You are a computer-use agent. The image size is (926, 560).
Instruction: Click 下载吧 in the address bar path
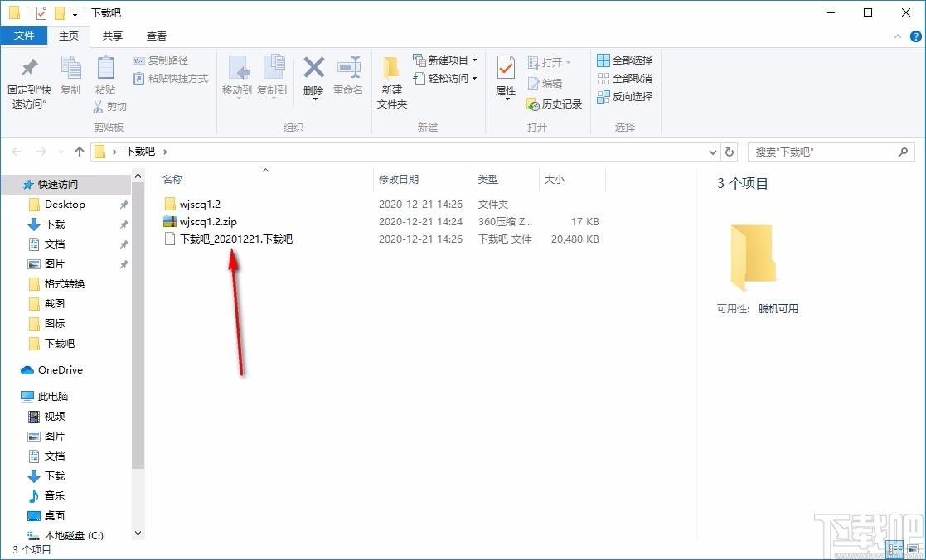140,152
